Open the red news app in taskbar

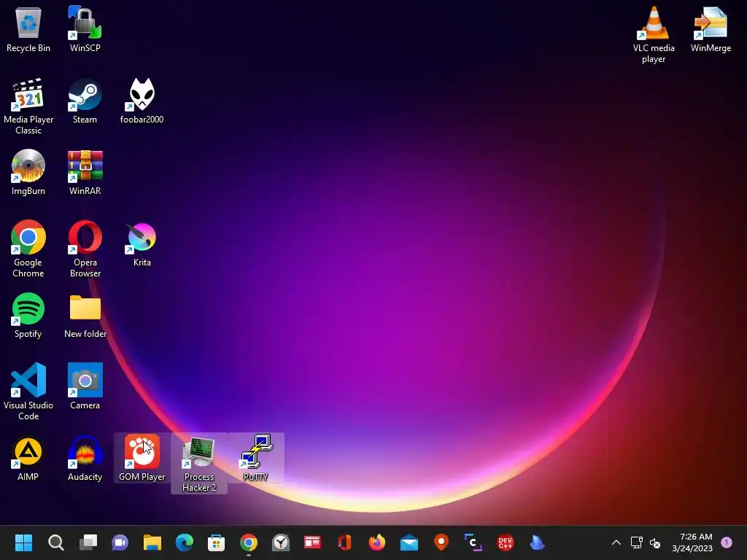point(312,542)
